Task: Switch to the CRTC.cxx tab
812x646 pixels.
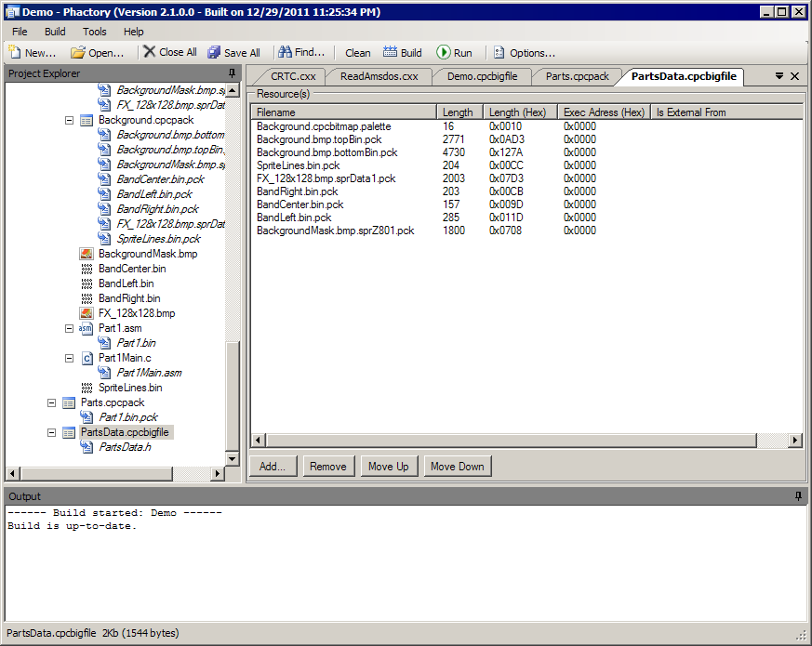Action: pyautogui.click(x=293, y=76)
